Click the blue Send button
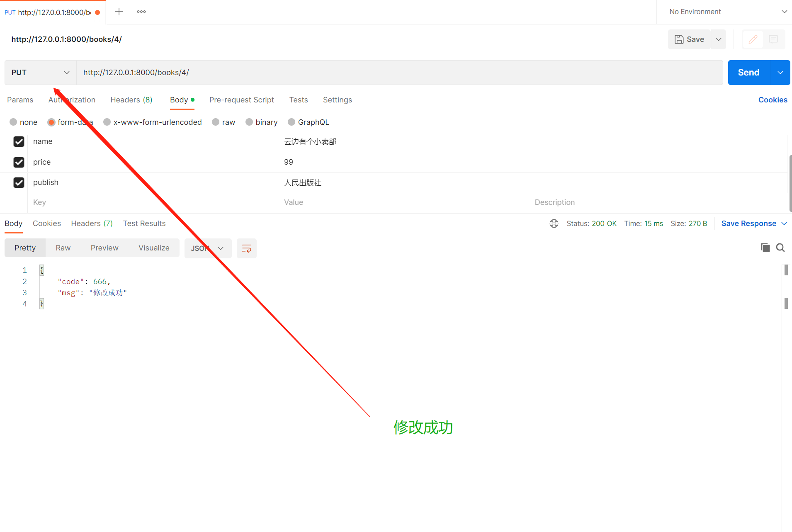 (x=749, y=73)
